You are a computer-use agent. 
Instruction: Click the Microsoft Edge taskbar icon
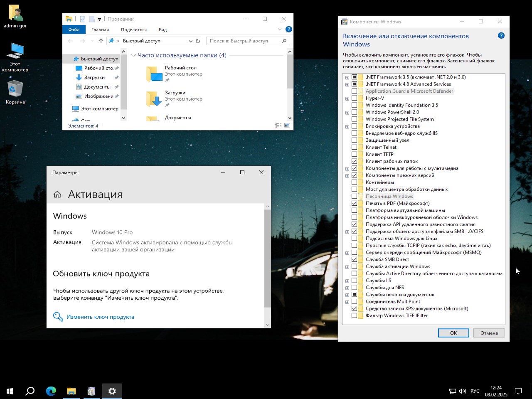point(51,391)
